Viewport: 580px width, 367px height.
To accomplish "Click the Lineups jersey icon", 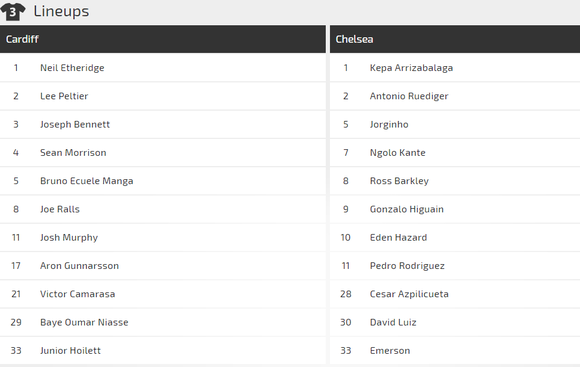I will point(13,11).
